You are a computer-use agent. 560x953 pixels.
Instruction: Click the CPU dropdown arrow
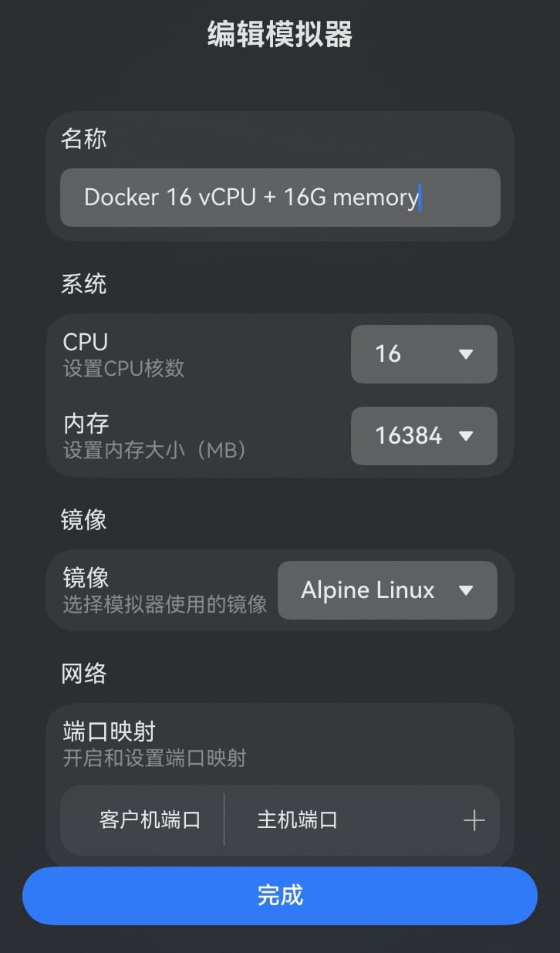464,354
